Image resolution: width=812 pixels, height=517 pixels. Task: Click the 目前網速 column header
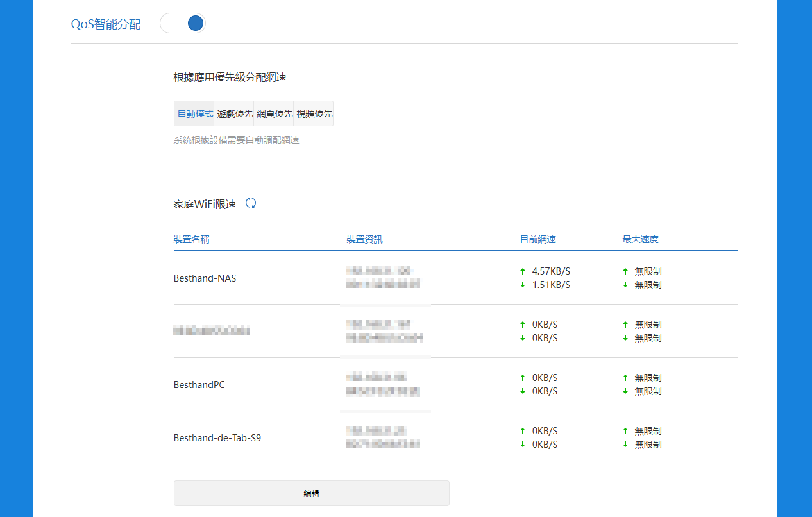click(537, 239)
